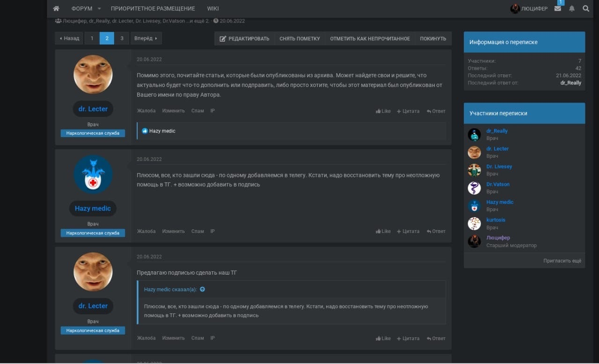Open ПРИОРИТЕТНОЕ РАЗМЕЩЕНИЕ menu item
The width and height of the screenshot is (599, 364).
[153, 9]
